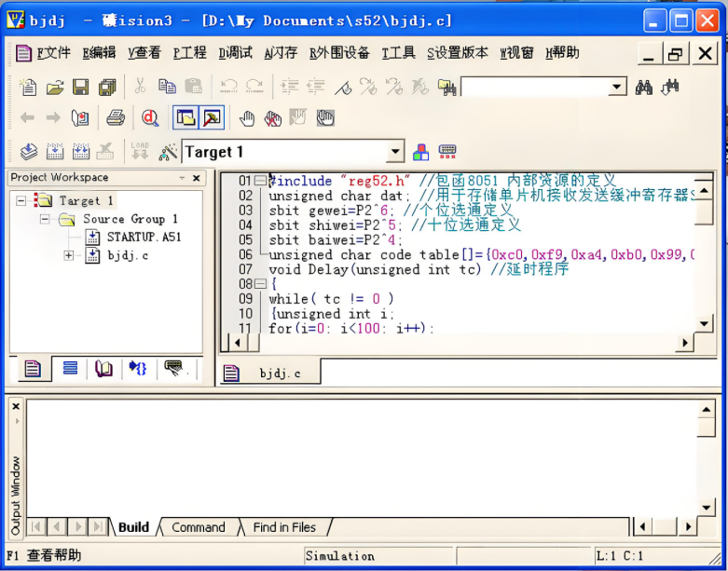Open the 帮助 Help menu
This screenshot has height=571, width=728.
(562, 53)
